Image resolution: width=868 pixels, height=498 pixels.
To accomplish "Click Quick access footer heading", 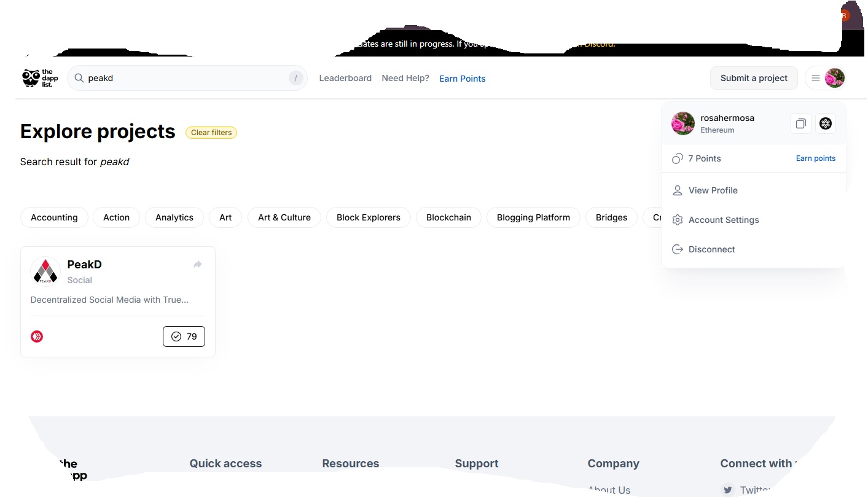I will tap(225, 464).
